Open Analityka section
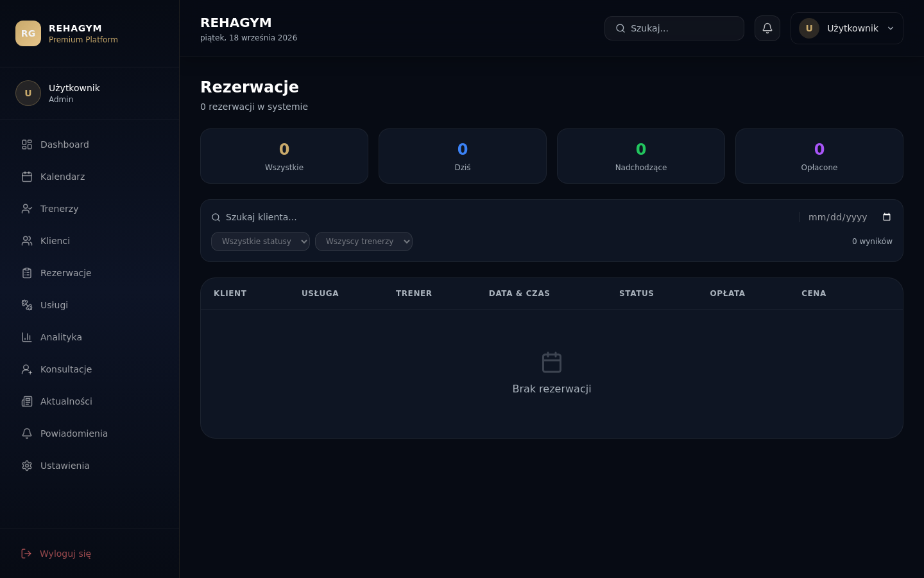The image size is (924, 578). (90, 337)
